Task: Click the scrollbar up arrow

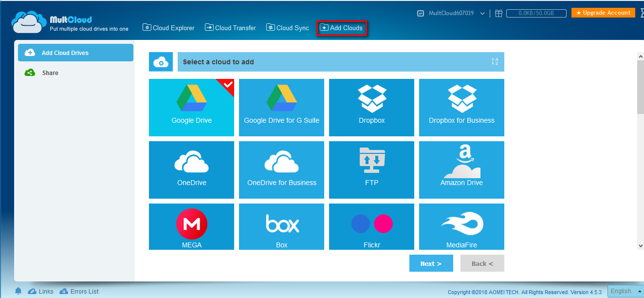Action: pos(640,57)
